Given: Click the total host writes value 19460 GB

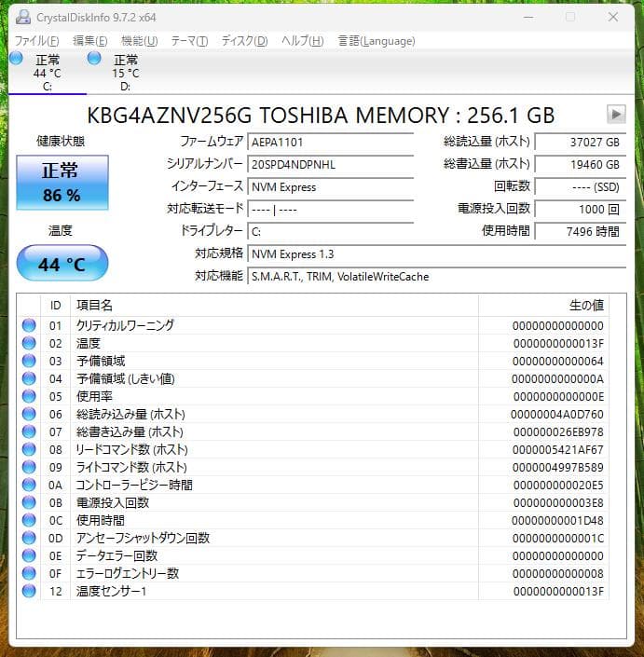Looking at the screenshot, I should pos(581,164).
